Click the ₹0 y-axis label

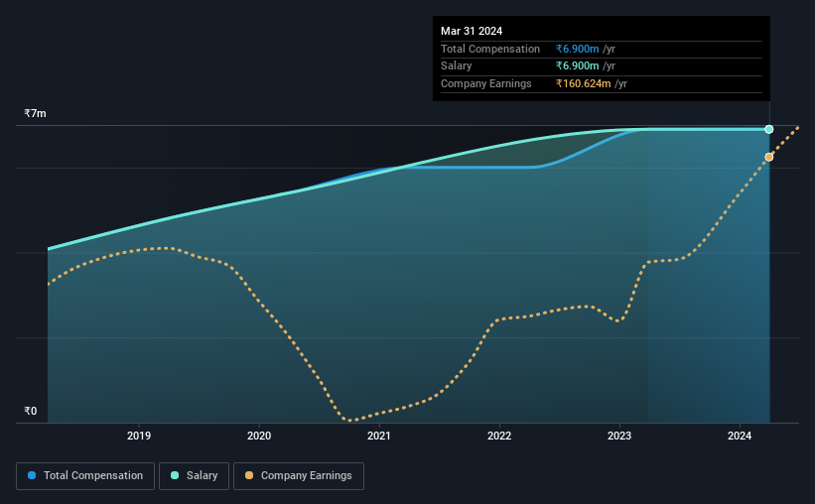[30, 411]
